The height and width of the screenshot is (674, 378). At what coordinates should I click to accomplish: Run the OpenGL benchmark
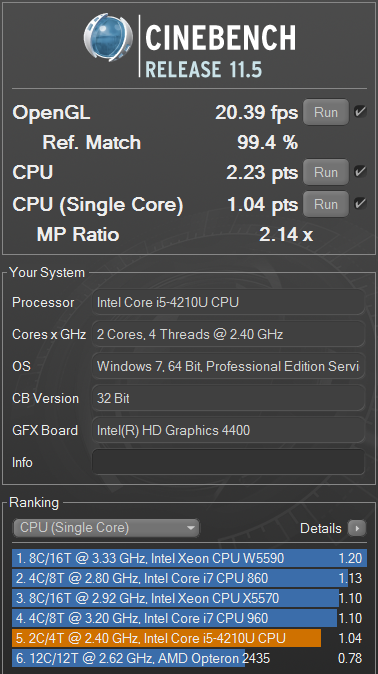click(x=326, y=112)
